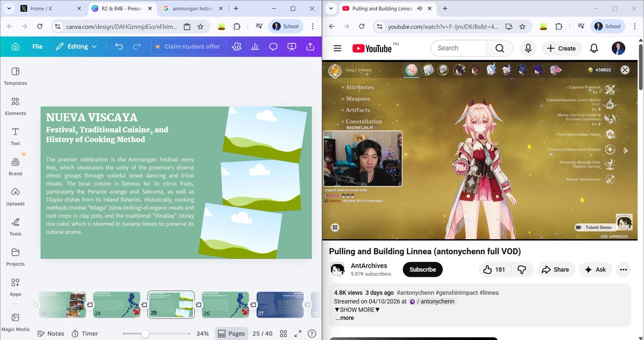Viewport: 644px width, 340px height.
Task: Open Chrome menu in Canva window
Action: [x=313, y=26]
